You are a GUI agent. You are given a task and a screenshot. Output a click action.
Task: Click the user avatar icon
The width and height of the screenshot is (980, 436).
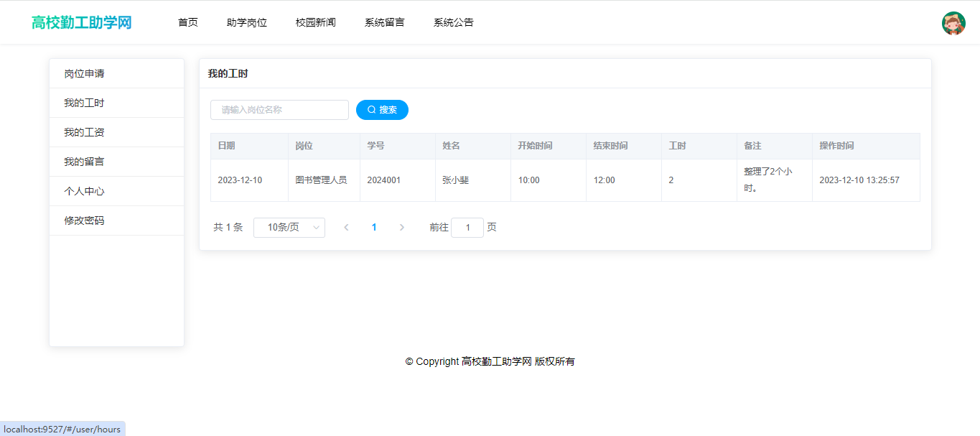(953, 23)
